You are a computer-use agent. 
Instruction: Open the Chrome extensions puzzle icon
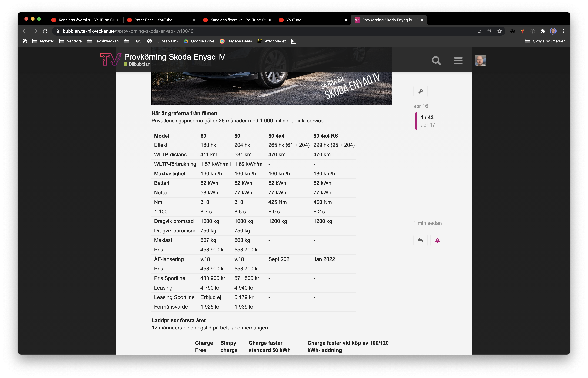coord(543,31)
